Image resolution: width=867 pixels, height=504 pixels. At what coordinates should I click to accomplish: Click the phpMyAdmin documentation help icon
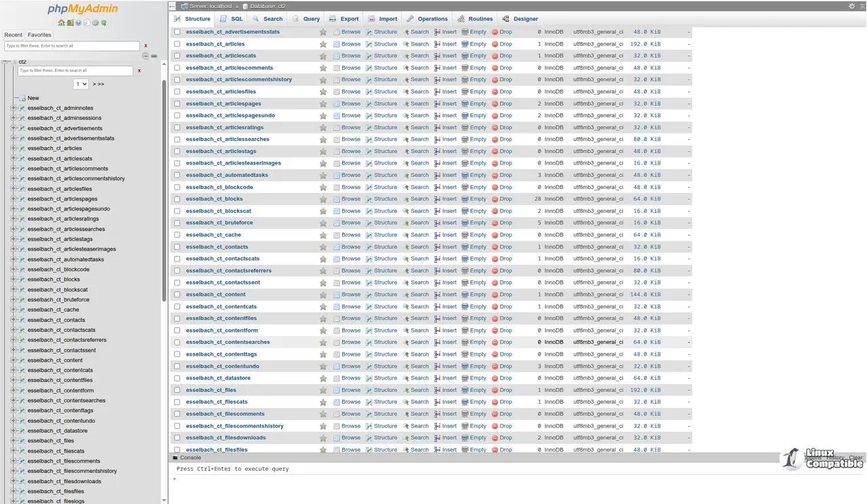click(x=79, y=22)
